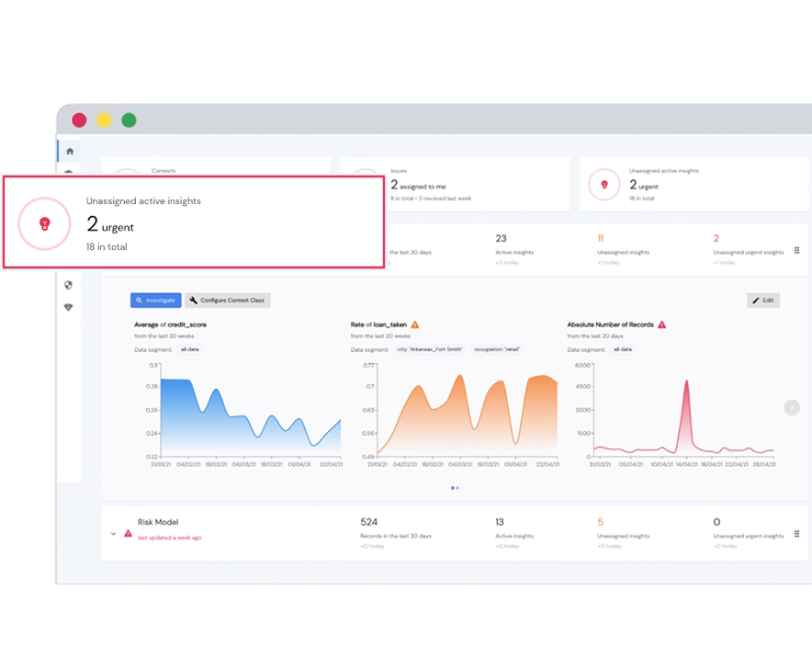Viewport: 812px width, 659px height.
Task: Click the diamond icon in the sidebar
Action: 68,307
